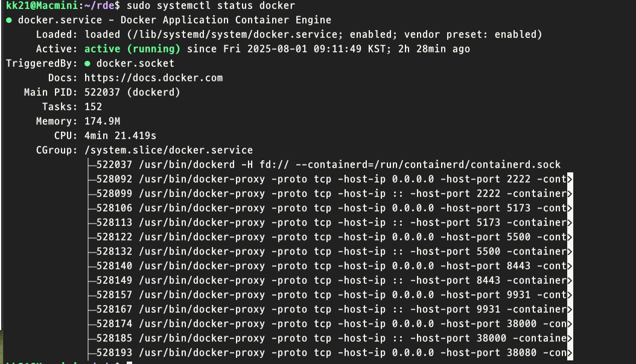This screenshot has height=364, width=636.
Task: Click the truncation arrow on the 528174 line
Action: click(x=570, y=324)
